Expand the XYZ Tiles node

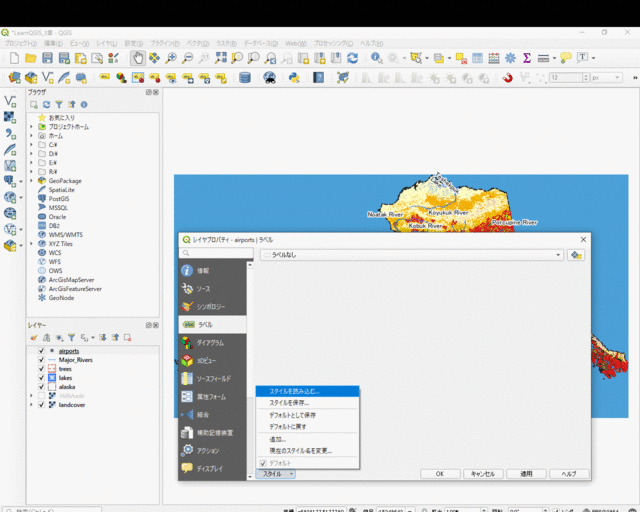31,243
